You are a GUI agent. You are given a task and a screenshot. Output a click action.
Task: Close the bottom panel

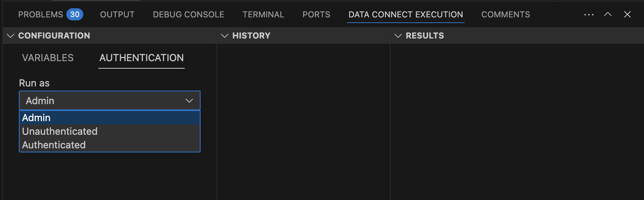pos(627,14)
